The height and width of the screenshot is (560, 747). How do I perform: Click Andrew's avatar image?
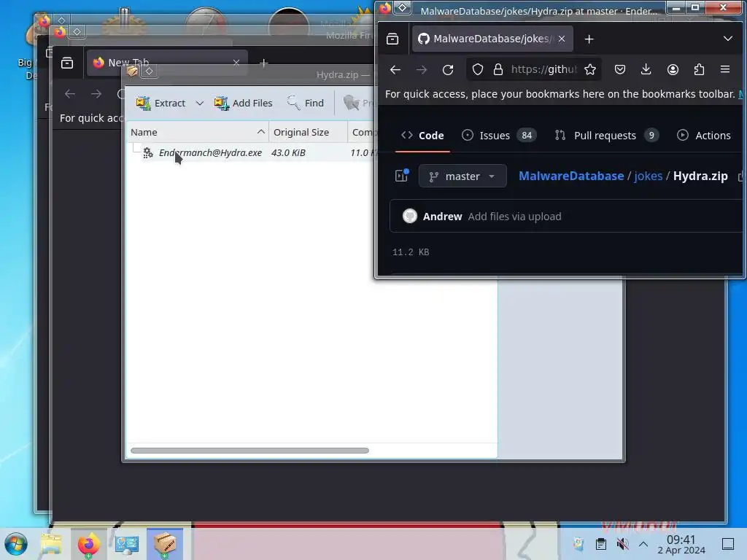tap(410, 216)
